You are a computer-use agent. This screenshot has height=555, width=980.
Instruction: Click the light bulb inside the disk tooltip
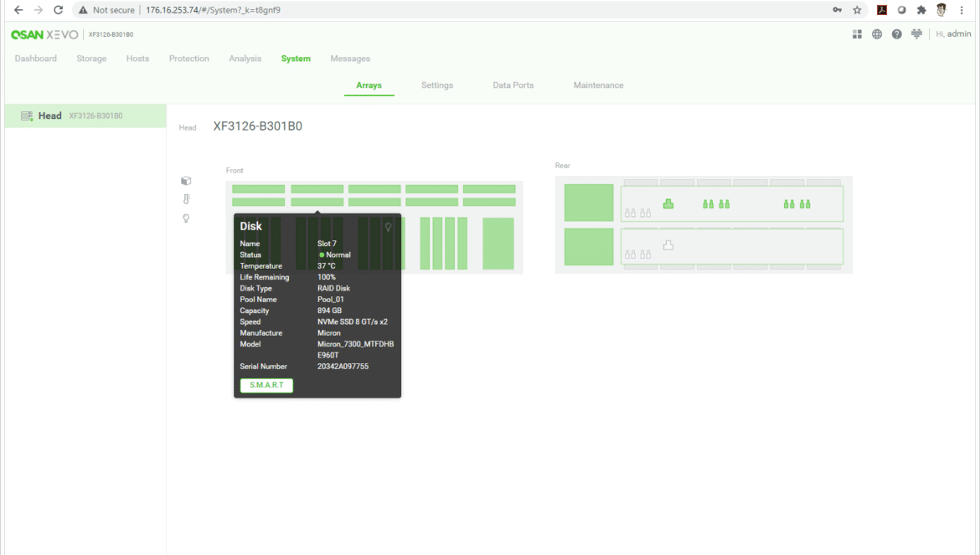tap(388, 227)
